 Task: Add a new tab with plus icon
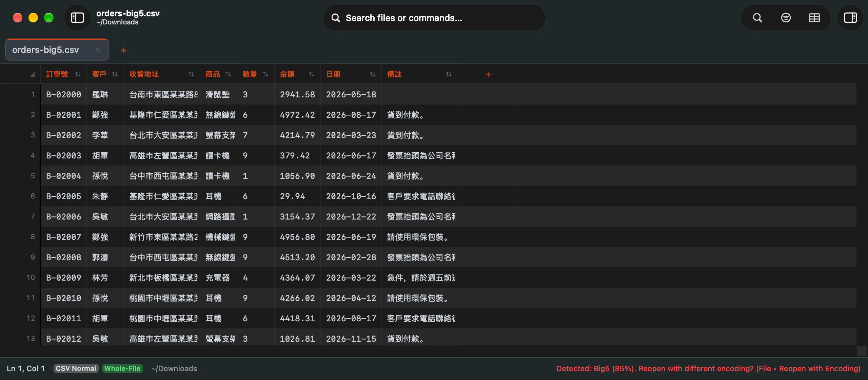point(123,50)
